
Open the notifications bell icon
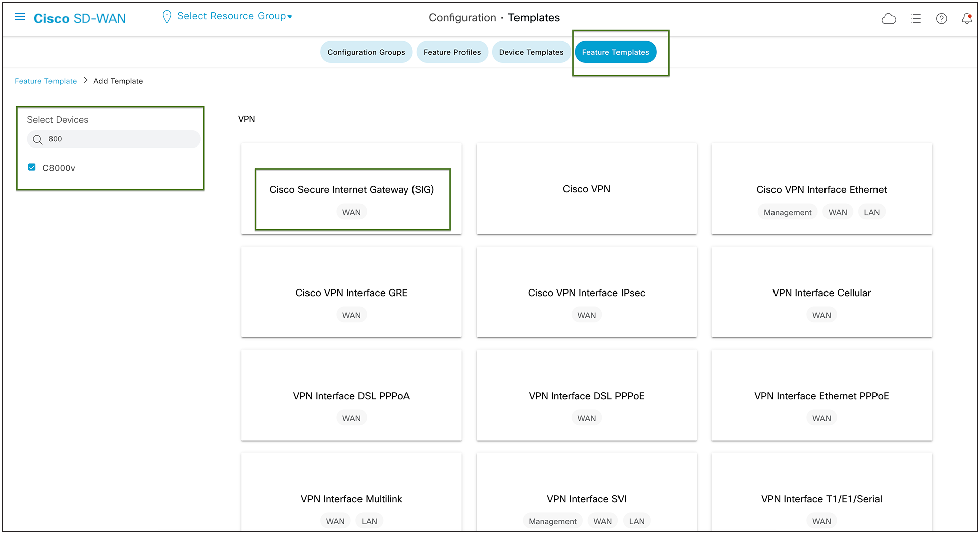point(966,19)
